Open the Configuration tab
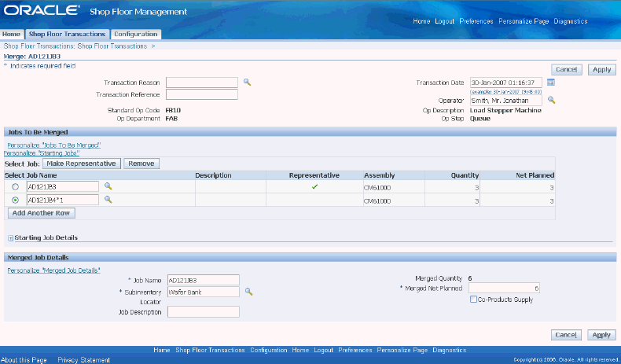 136,34
